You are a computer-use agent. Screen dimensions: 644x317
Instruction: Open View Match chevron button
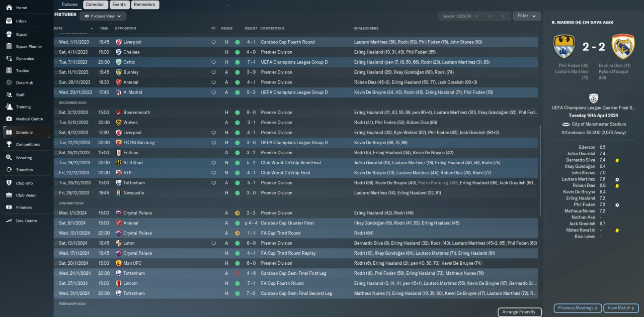click(x=621, y=308)
